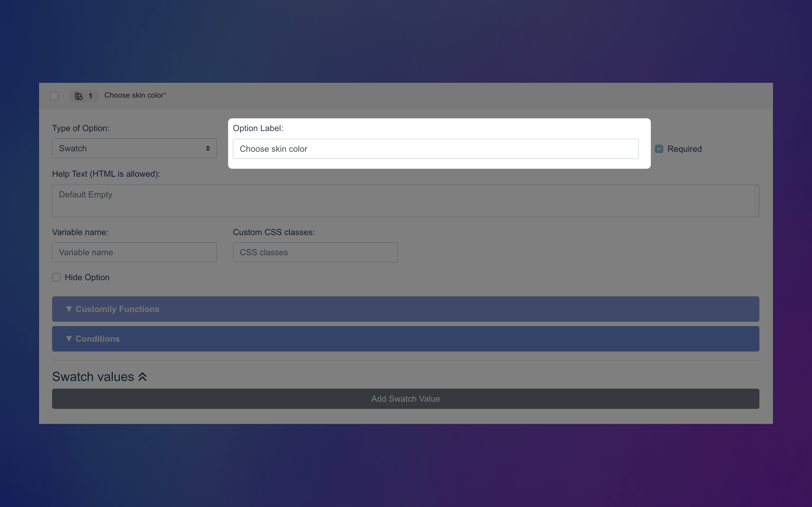
Task: Uncheck the Required checkbox
Action: (659, 149)
